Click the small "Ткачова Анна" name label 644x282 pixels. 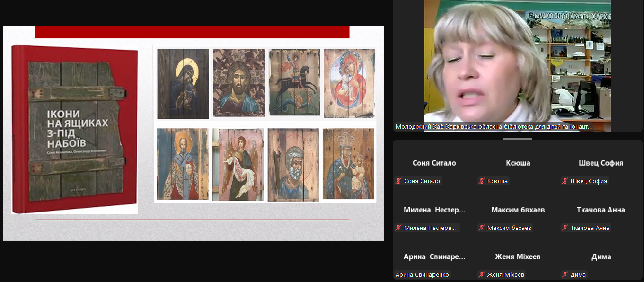point(590,228)
